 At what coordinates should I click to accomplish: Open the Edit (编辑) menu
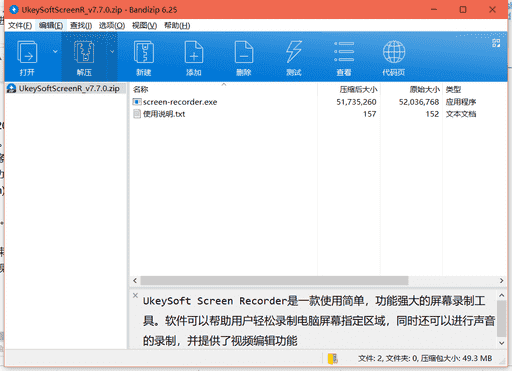point(51,26)
